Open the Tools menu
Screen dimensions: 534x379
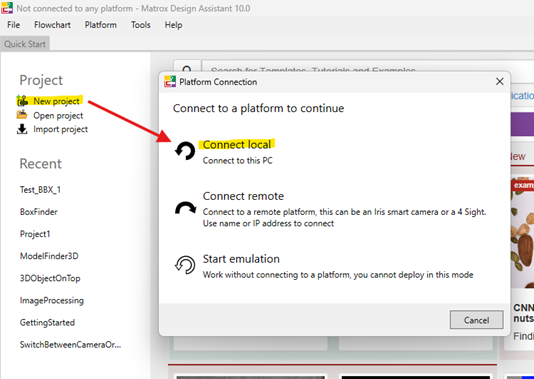[x=141, y=25]
